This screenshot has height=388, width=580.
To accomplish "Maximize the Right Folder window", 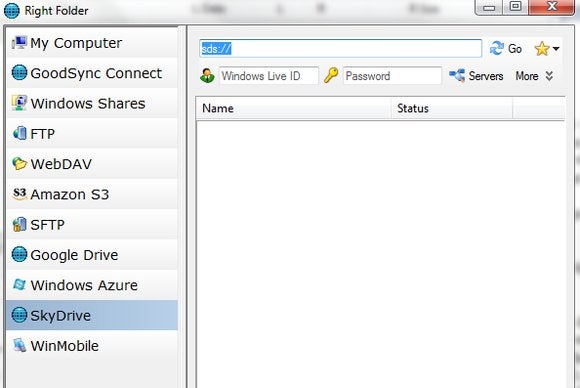I will click(516, 7).
